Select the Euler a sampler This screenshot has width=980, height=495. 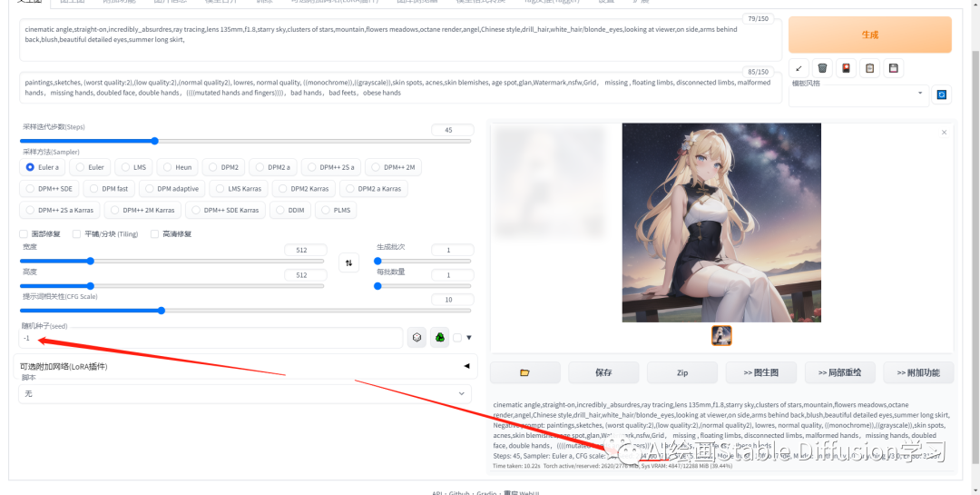(43, 167)
